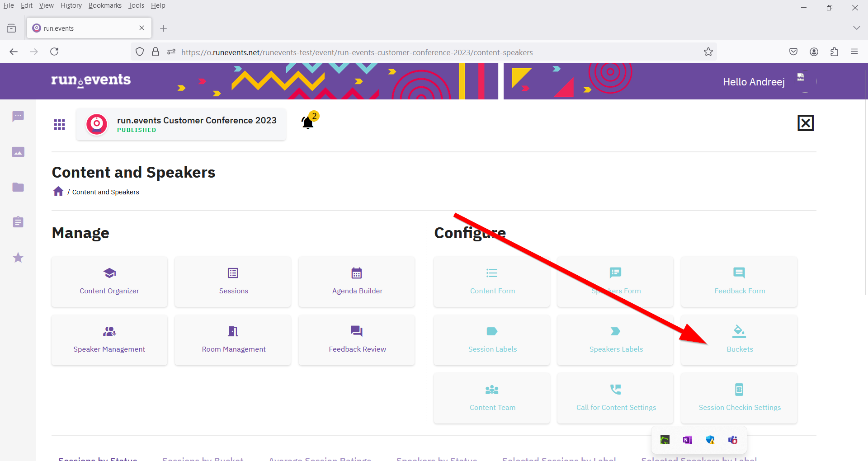Open the Content Organizer card
Image resolution: width=868 pixels, height=461 pixels.
pos(109,282)
